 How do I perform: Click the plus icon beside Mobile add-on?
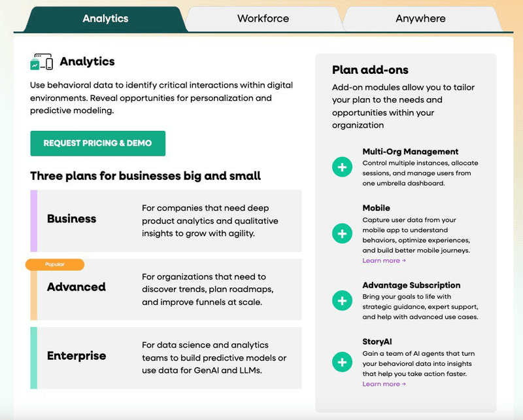[x=342, y=234]
